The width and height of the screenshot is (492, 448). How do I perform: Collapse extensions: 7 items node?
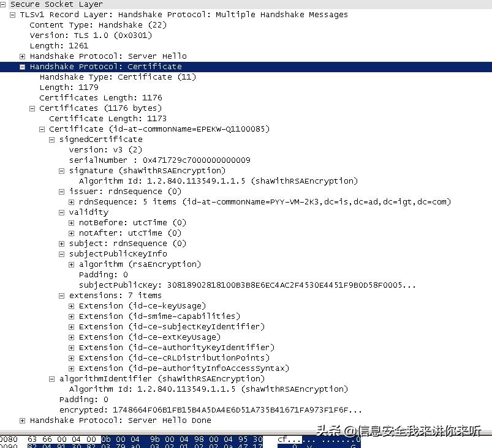click(x=61, y=296)
